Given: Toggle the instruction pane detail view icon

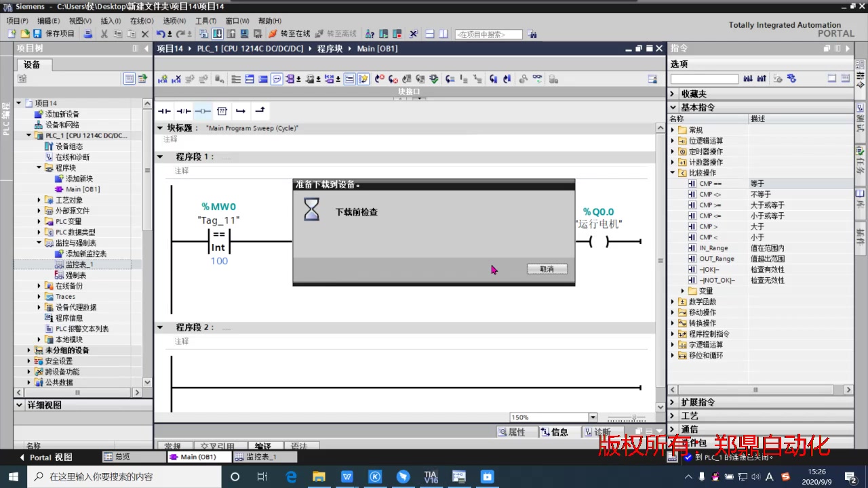Looking at the screenshot, I should [846, 79].
